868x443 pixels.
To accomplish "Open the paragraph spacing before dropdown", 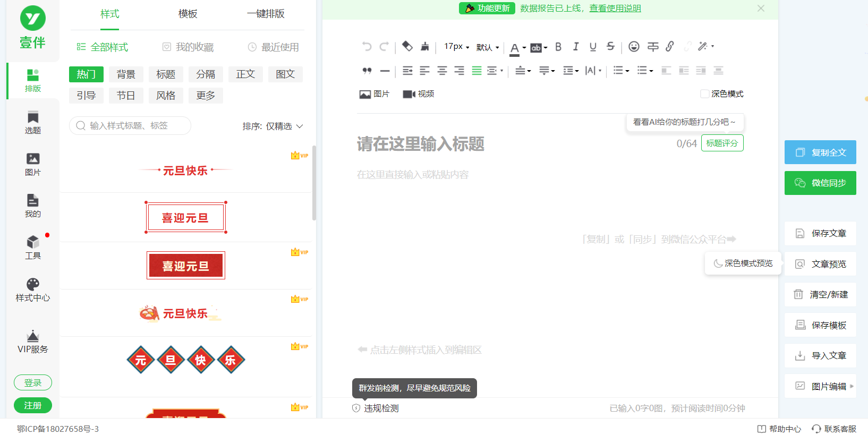I will tap(523, 71).
